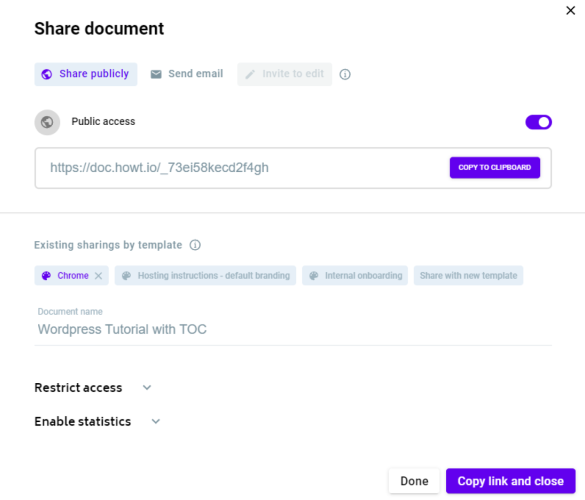Image resolution: width=585 pixels, height=500 pixels.
Task: Remove Chrome sharing via its X icon
Action: pos(98,276)
